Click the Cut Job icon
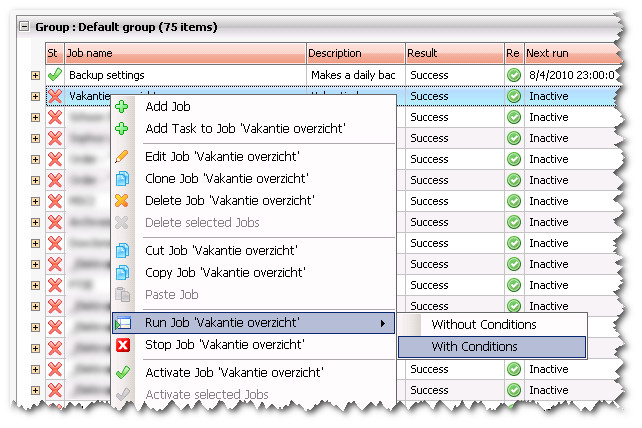 pyautogui.click(x=122, y=251)
